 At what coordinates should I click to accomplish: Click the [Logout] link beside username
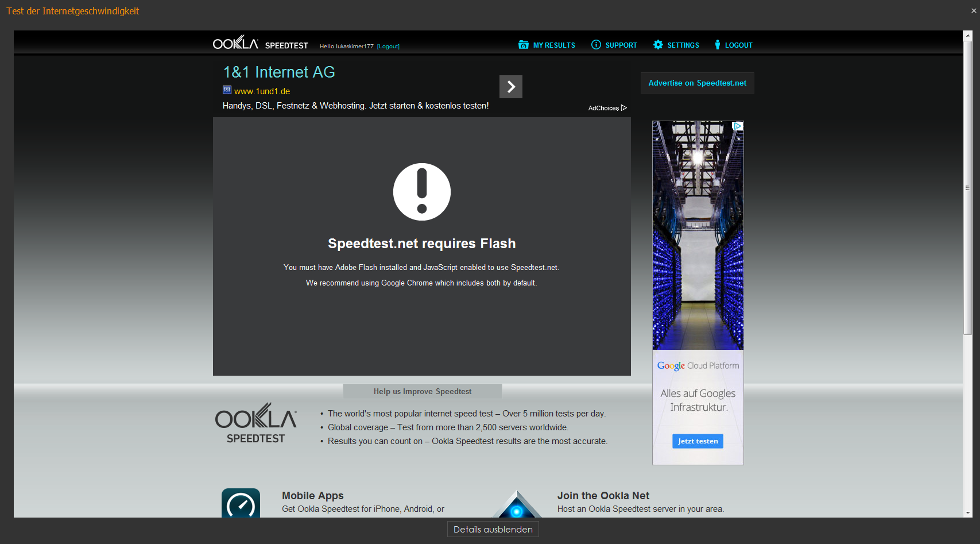pos(388,47)
